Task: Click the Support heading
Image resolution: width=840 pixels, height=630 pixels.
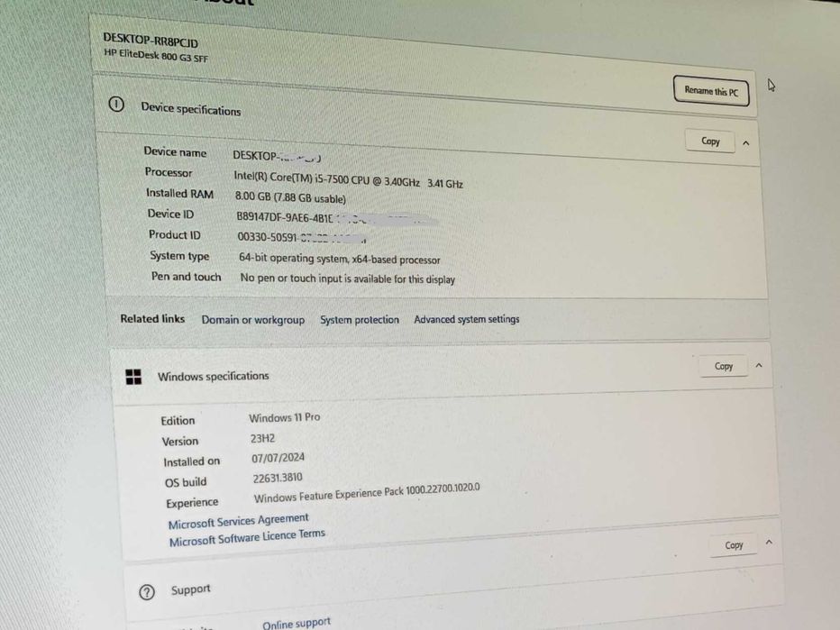Action: click(191, 589)
